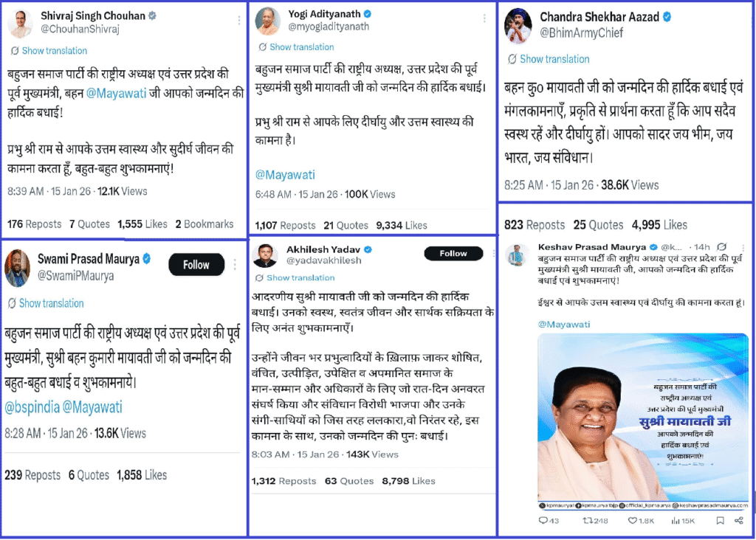Click share icon on Keshav Prasad Maurya tweet

(x=738, y=520)
